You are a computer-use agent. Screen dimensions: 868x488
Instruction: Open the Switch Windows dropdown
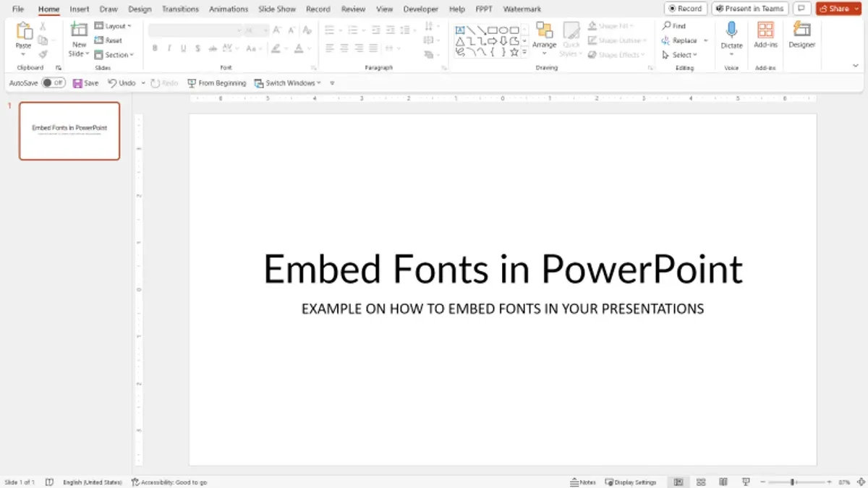tap(289, 83)
